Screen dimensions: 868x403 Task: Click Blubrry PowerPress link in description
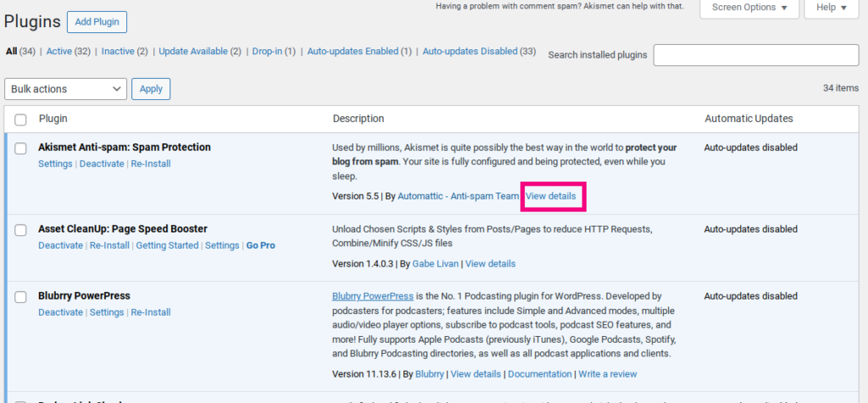[373, 296]
